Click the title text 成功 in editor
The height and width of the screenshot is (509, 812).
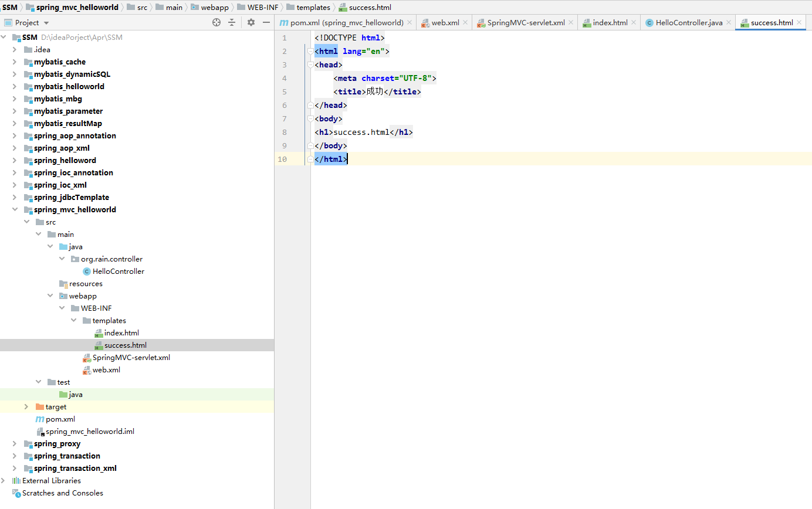[x=375, y=91]
